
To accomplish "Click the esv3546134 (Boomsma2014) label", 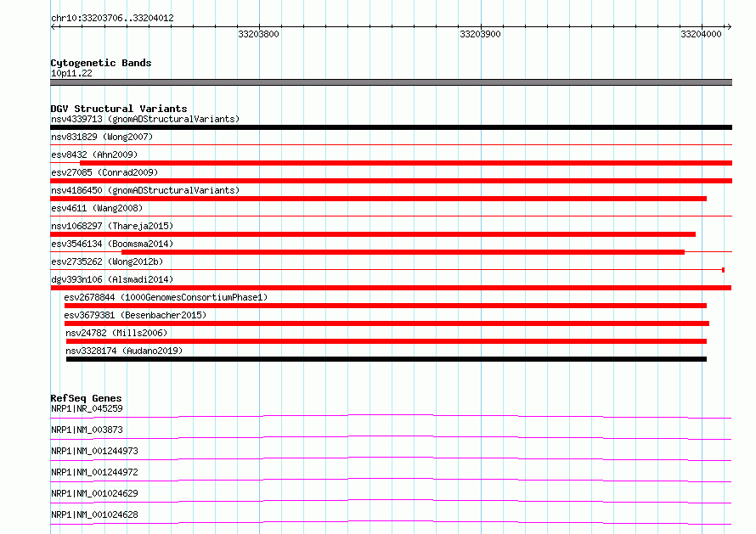I will pyautogui.click(x=112, y=244).
